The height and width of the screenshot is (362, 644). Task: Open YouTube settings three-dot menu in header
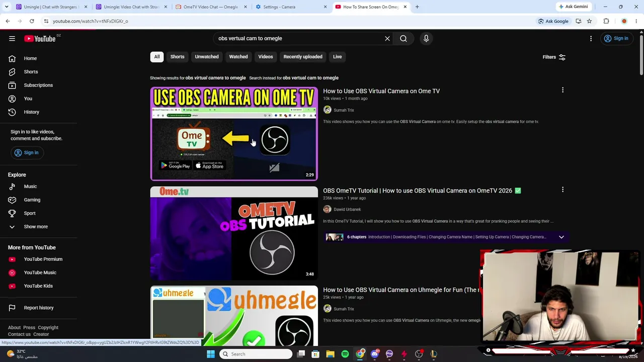[591, 38]
